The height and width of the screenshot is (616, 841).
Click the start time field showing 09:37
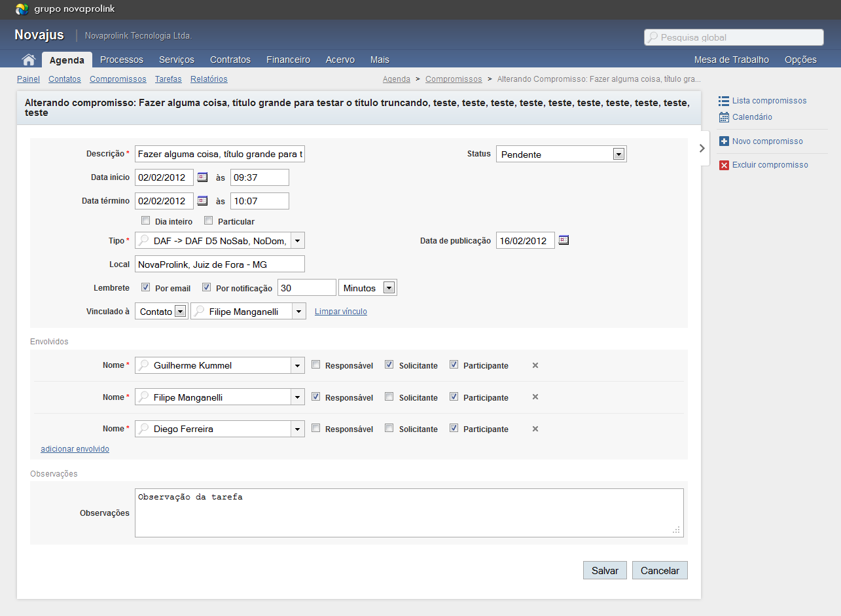pos(260,177)
